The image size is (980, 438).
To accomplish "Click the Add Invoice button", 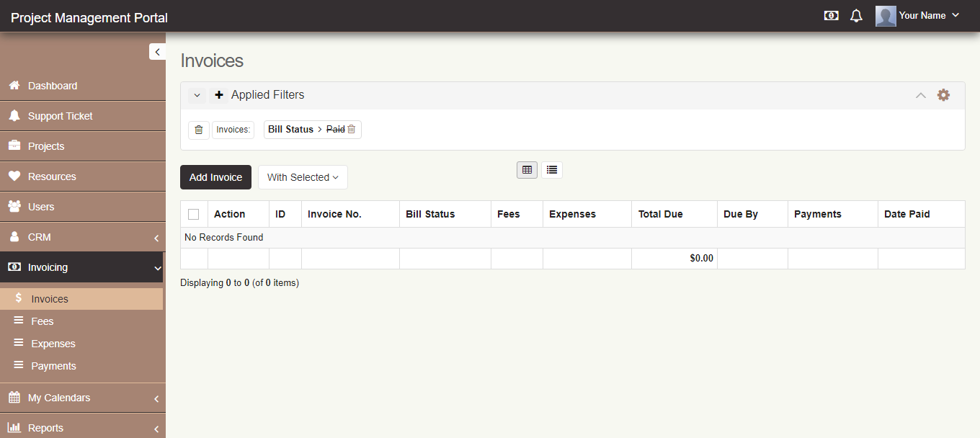I will click(215, 176).
